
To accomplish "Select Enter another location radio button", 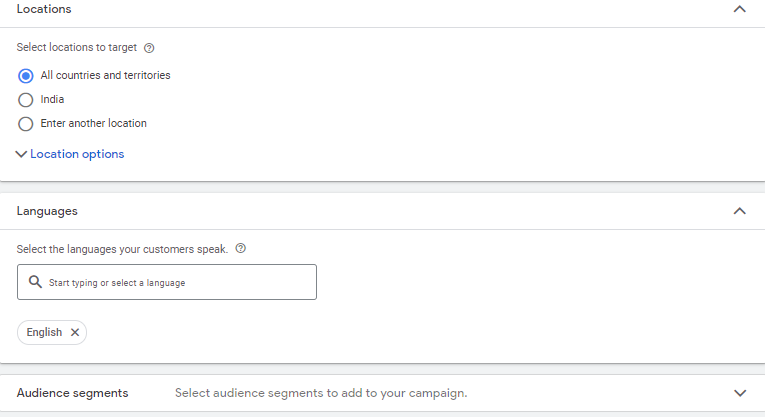I will coord(26,124).
